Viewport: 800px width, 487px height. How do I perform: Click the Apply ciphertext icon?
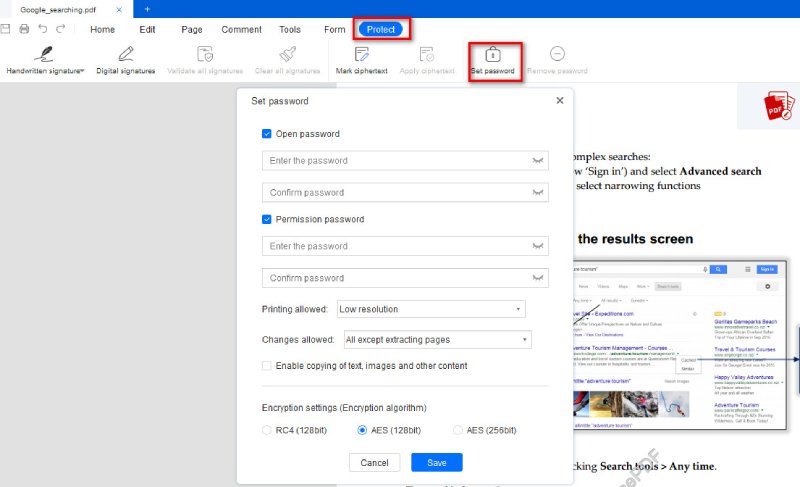(427, 54)
